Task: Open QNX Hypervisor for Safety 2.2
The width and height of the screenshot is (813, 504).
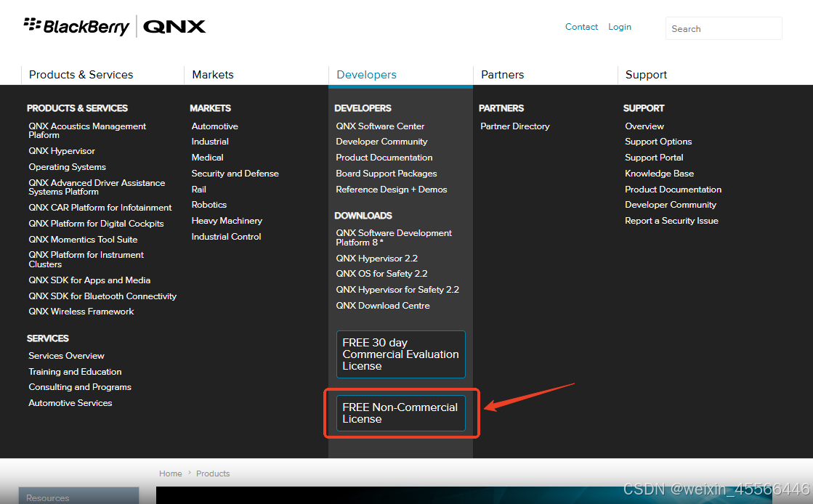Action: [397, 289]
